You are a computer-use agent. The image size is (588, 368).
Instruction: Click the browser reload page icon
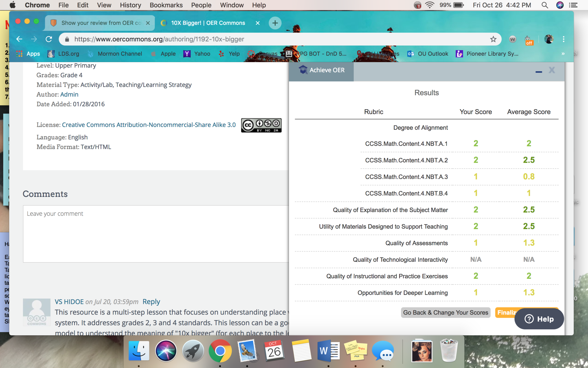pos(49,39)
